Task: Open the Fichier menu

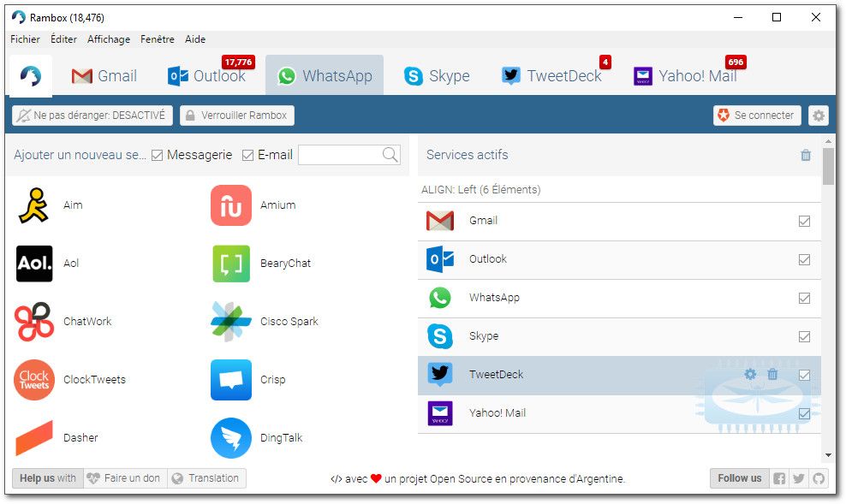Action: (x=25, y=39)
